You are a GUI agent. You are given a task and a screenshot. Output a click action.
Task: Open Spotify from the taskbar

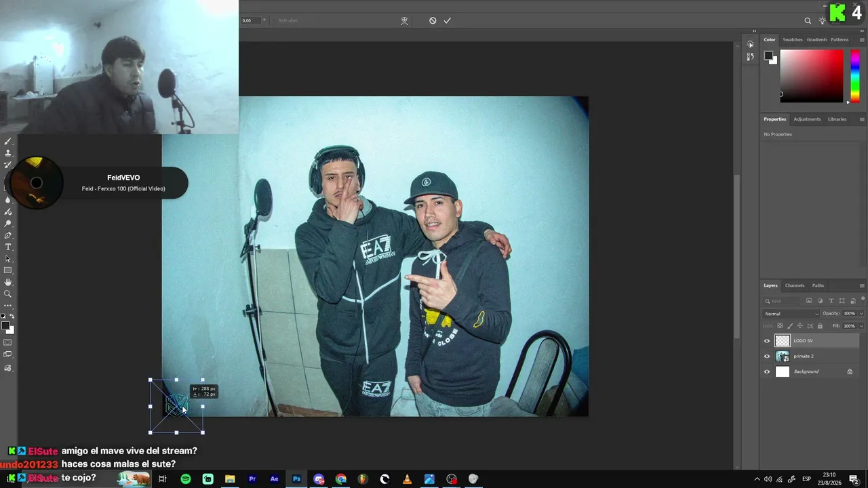click(186, 479)
